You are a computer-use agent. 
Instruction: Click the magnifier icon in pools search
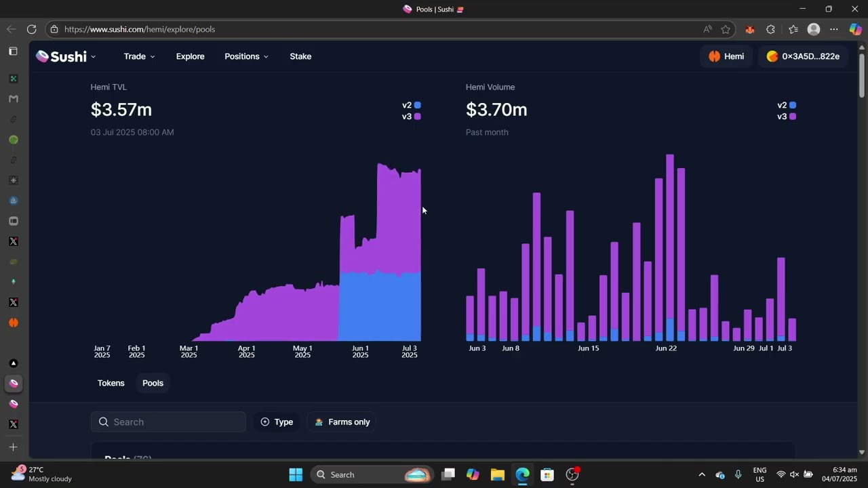104,422
